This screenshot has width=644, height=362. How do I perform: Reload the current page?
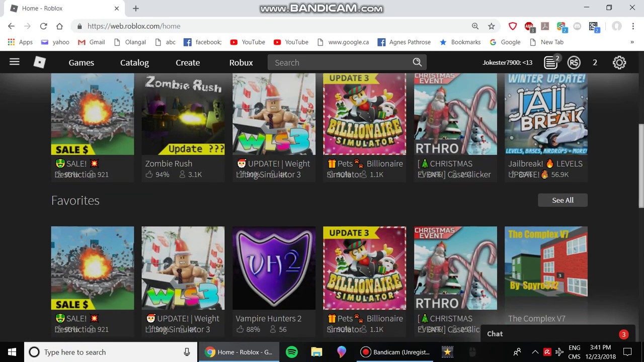pyautogui.click(x=43, y=26)
